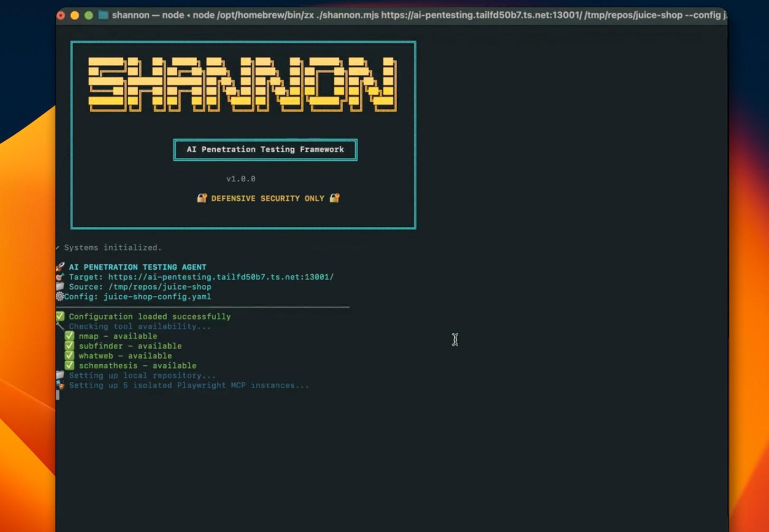Click the juice-shop-config.yaml file name
Screen dimensions: 769x532
tap(157, 297)
